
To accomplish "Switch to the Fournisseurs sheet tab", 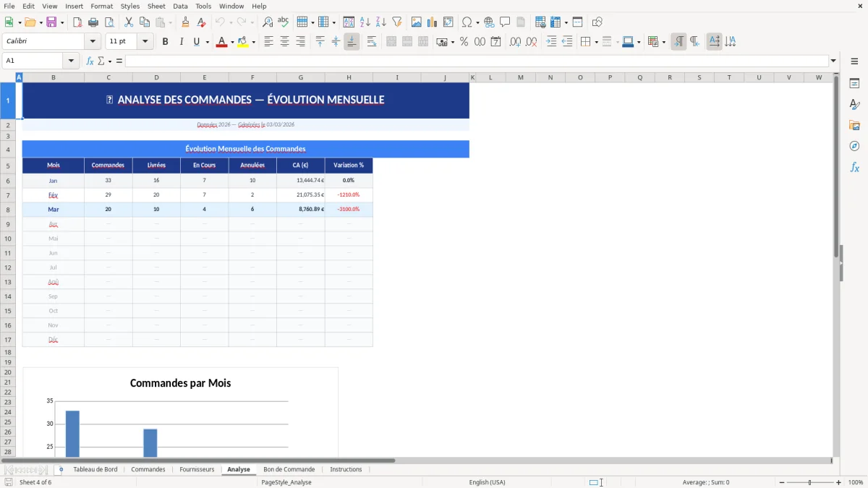I will (197, 469).
